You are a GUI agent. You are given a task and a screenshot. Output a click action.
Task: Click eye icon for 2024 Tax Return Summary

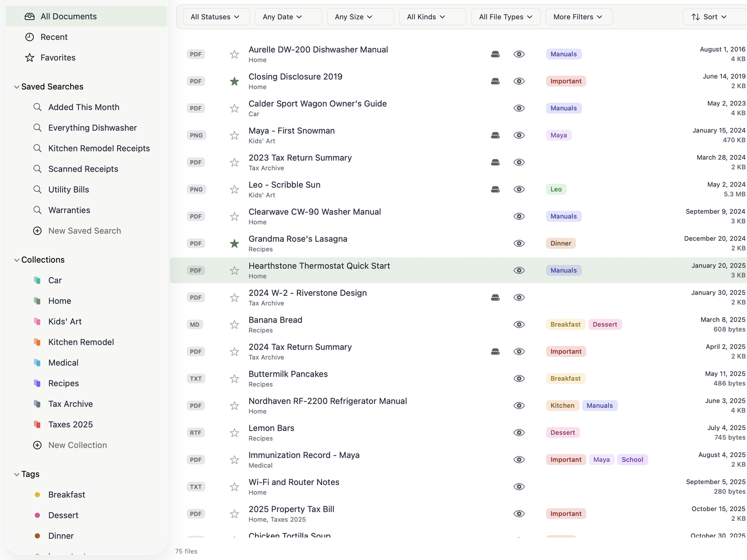click(519, 352)
